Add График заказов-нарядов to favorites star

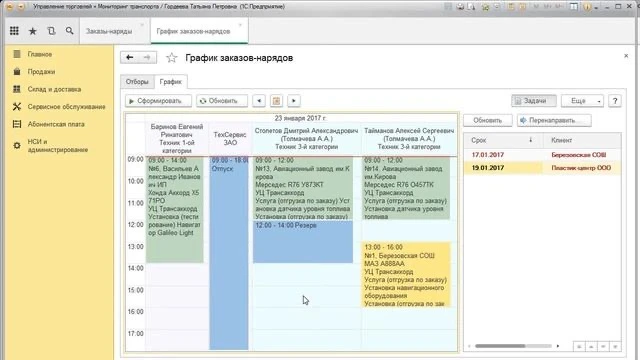(171, 58)
